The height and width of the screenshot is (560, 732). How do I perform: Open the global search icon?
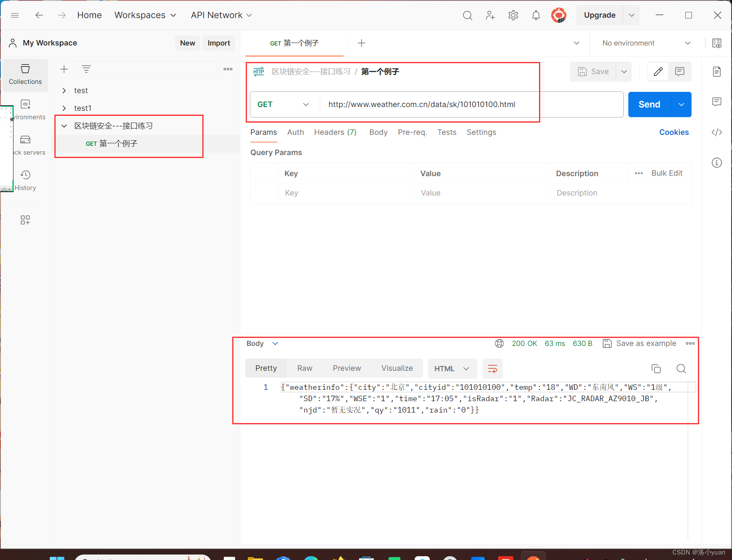click(x=467, y=15)
